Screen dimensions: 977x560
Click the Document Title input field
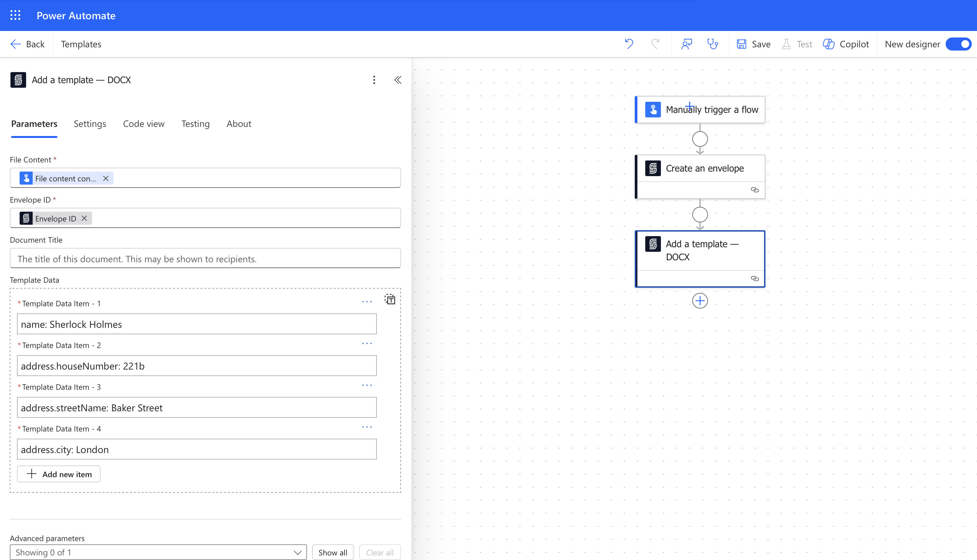[x=205, y=258]
